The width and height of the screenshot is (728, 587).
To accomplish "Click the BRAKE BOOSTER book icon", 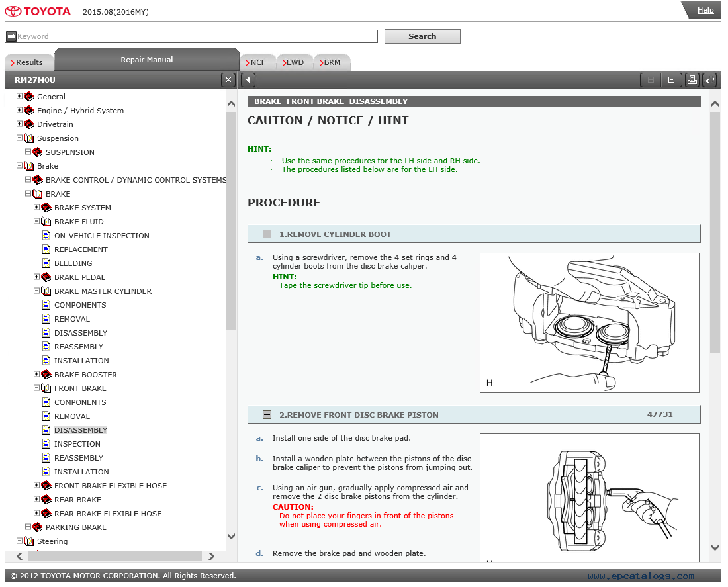I will coord(46,375).
